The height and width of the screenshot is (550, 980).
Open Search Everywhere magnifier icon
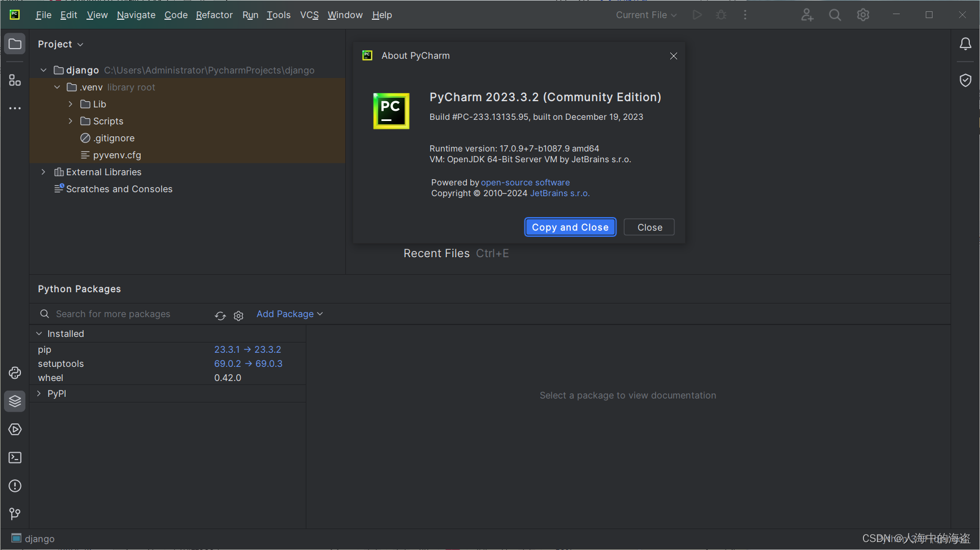(x=835, y=15)
